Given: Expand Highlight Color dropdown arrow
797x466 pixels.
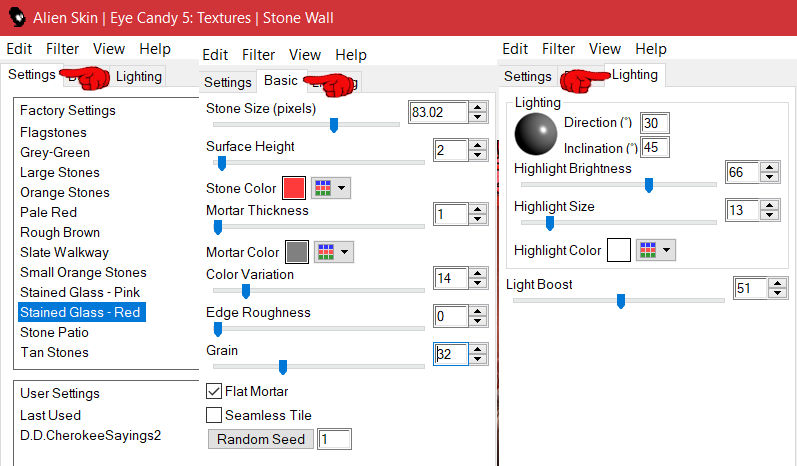Looking at the screenshot, I should pos(666,250).
